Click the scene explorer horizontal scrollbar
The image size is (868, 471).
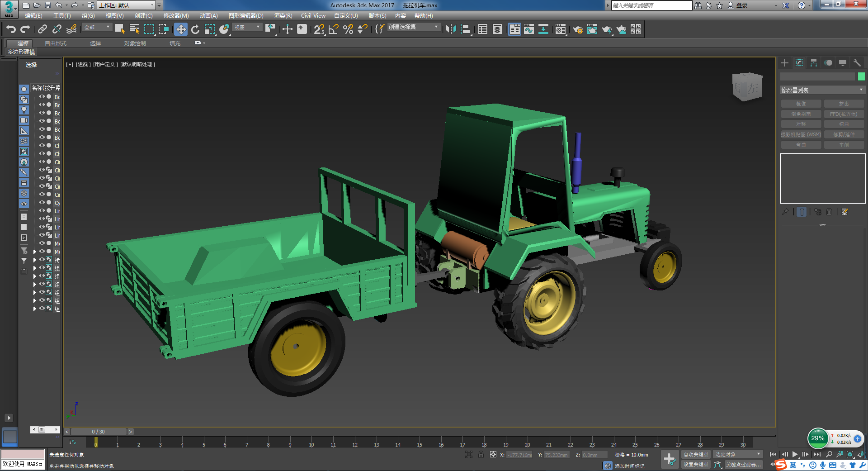[x=45, y=429]
